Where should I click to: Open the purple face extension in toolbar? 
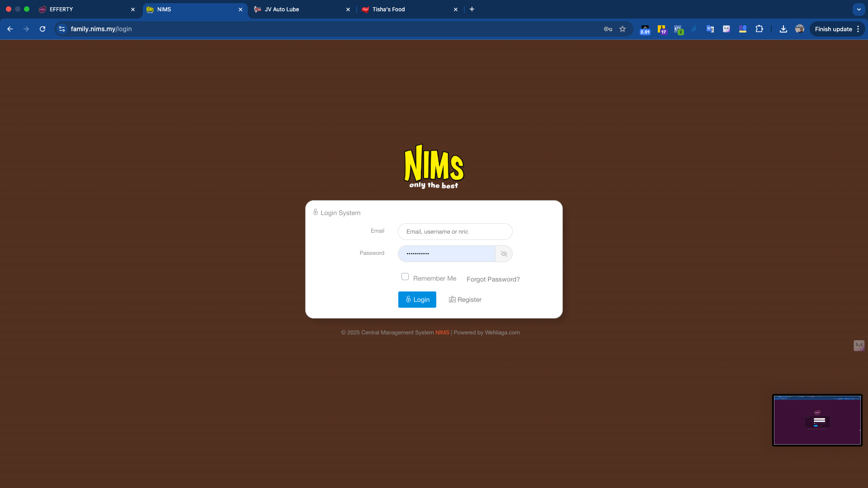[x=726, y=29]
